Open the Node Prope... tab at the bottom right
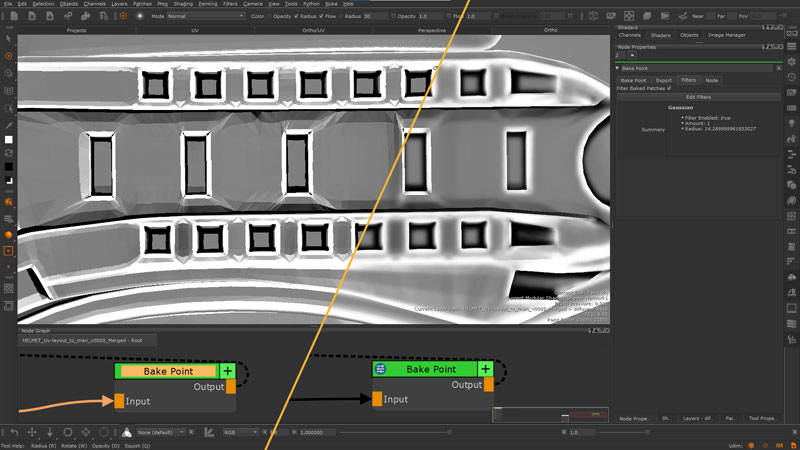Screen dimensions: 800x450 pos(635,418)
